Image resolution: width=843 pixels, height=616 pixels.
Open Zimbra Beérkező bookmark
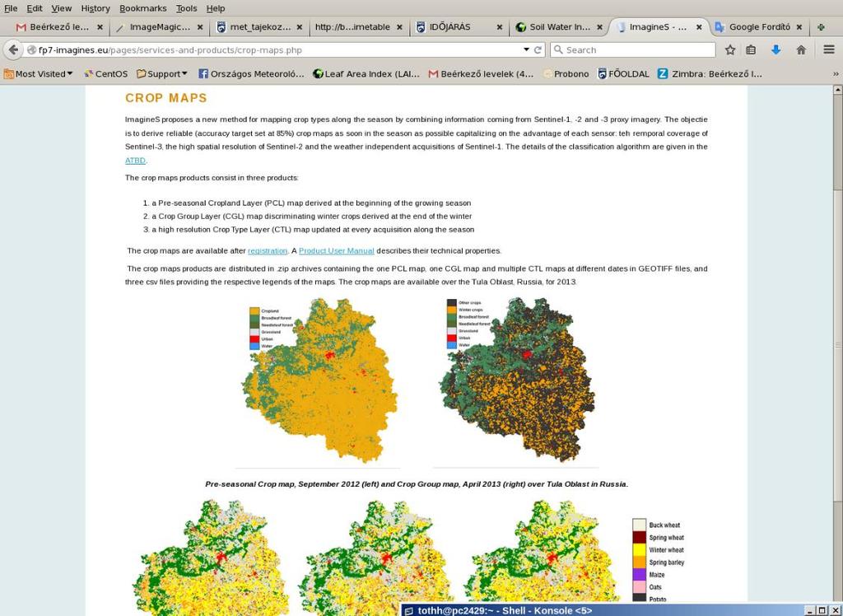coord(710,73)
